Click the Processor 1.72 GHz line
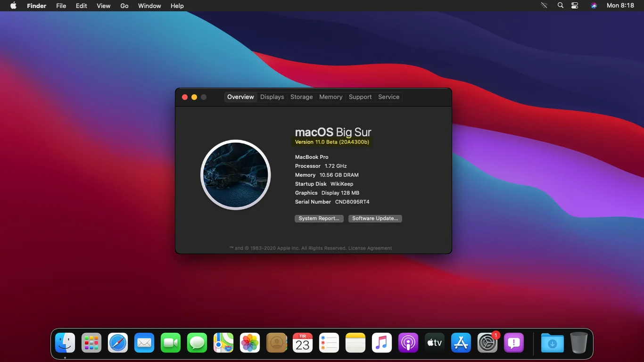This screenshot has width=644, height=362. (x=321, y=166)
